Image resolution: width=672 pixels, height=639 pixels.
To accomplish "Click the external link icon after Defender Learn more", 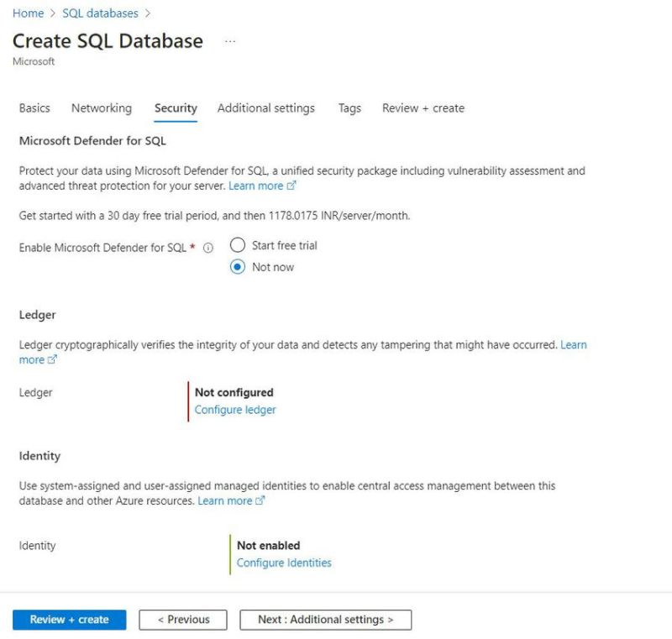I will coord(292,186).
